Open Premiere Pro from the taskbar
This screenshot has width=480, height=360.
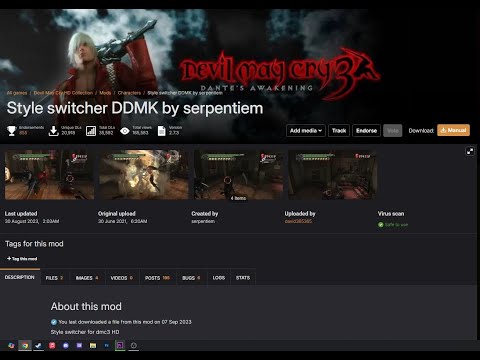click(x=120, y=345)
